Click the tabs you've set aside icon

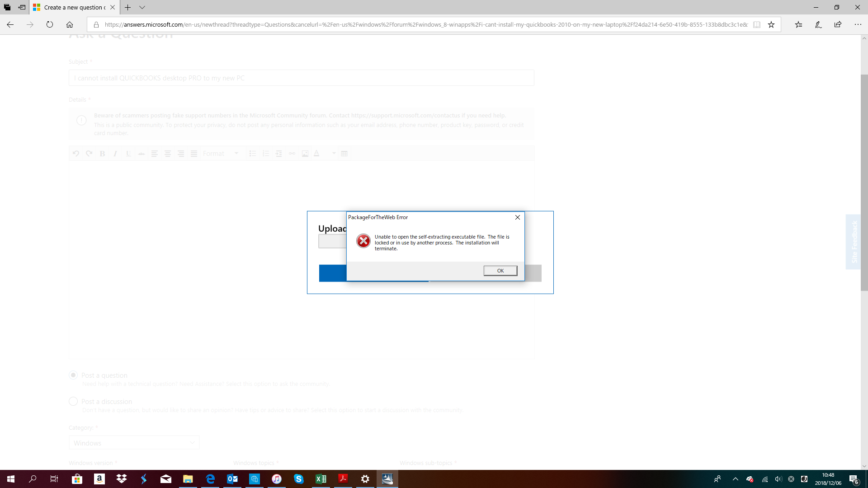point(7,7)
